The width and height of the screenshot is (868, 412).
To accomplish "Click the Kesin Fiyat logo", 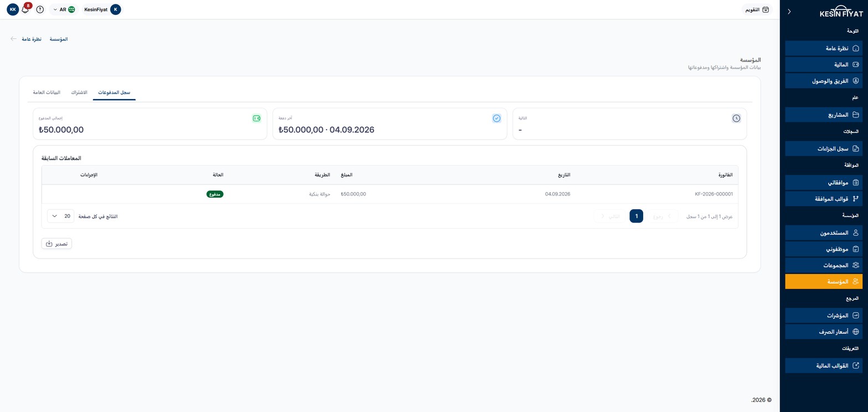I will 841,12.
